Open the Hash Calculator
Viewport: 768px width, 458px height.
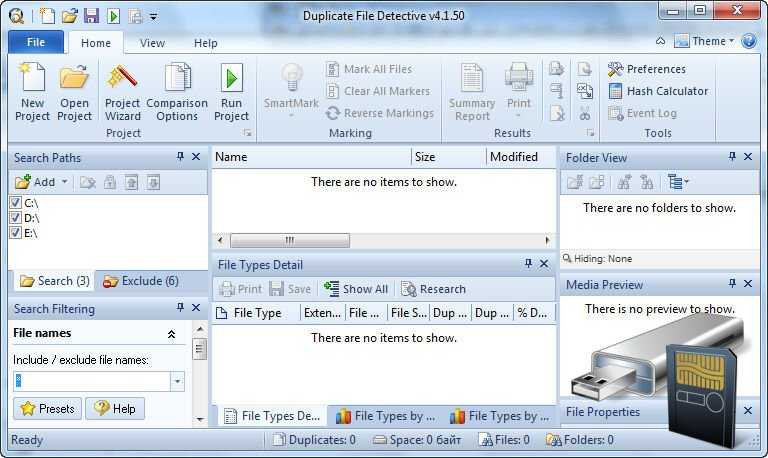[x=658, y=91]
